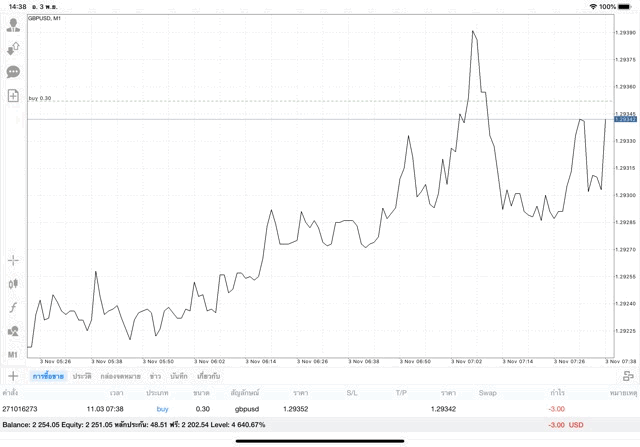640x447 pixels.
Task: Open the indicators function icon
Action: click(x=13, y=307)
